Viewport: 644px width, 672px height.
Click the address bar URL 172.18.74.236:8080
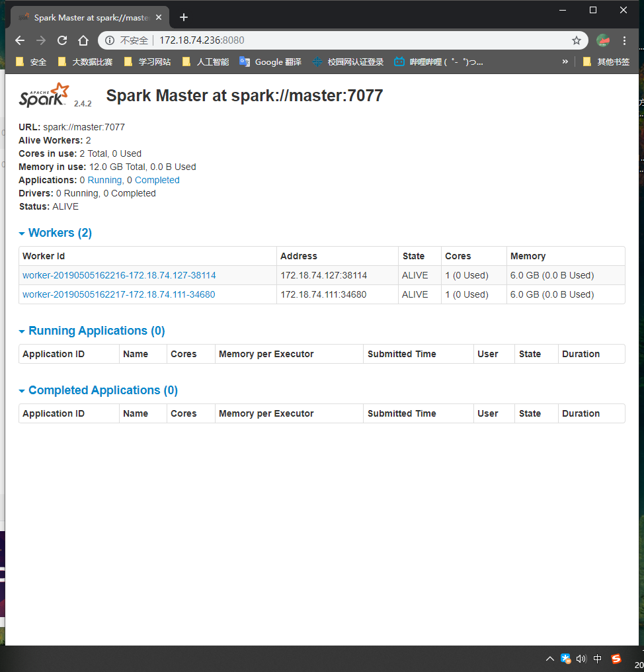click(x=202, y=40)
